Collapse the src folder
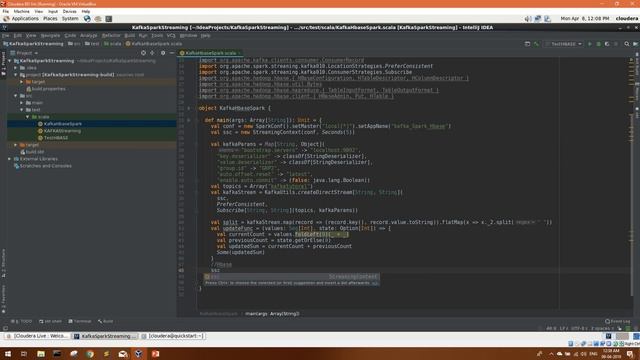This screenshot has height=360, width=640. (x=16, y=96)
